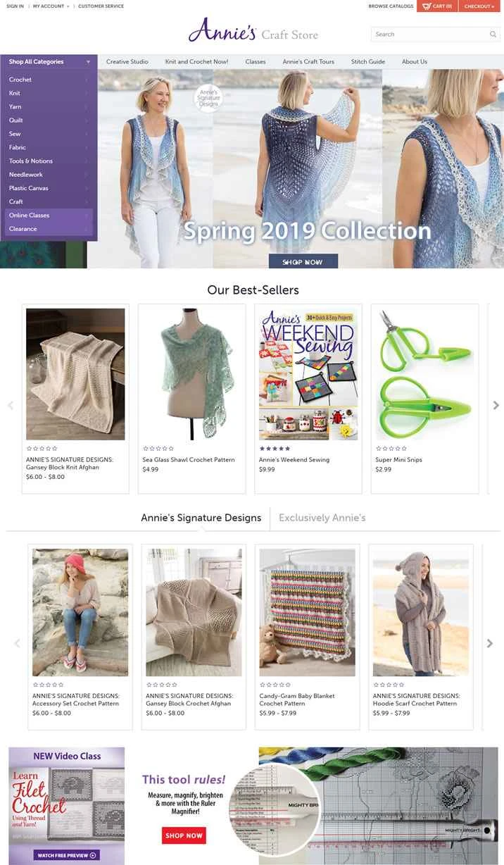This screenshot has height=865, width=504.
Task: Click the search magnifier icon
Action: tap(493, 35)
